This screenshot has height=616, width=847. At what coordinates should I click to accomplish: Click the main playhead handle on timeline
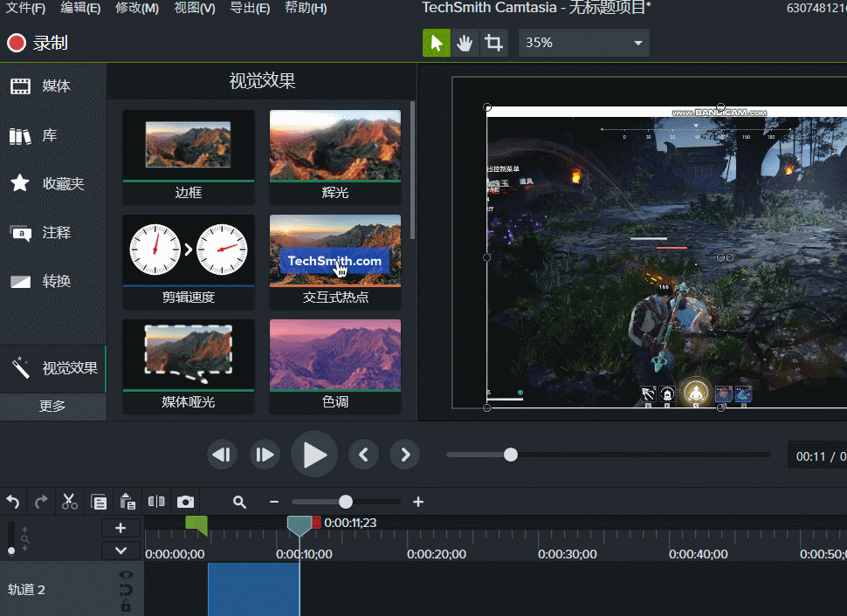coord(300,526)
